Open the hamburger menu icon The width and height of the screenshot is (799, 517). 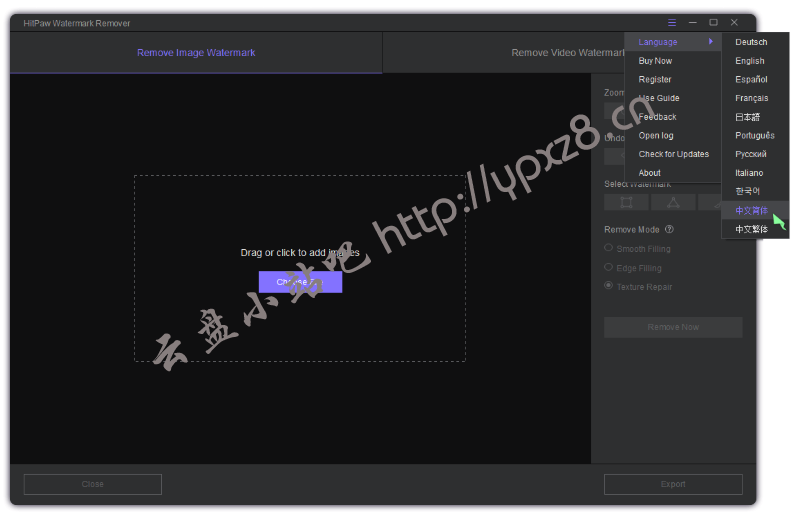(x=672, y=22)
